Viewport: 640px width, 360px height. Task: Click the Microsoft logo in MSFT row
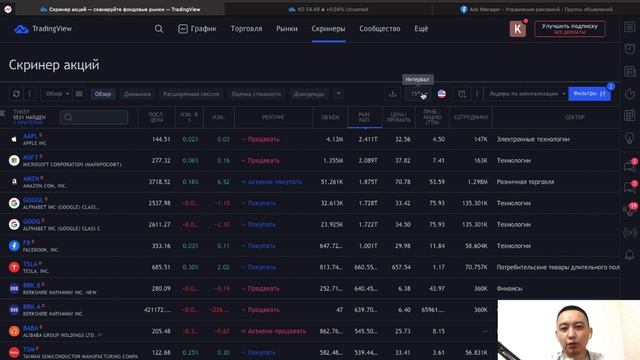click(14, 160)
